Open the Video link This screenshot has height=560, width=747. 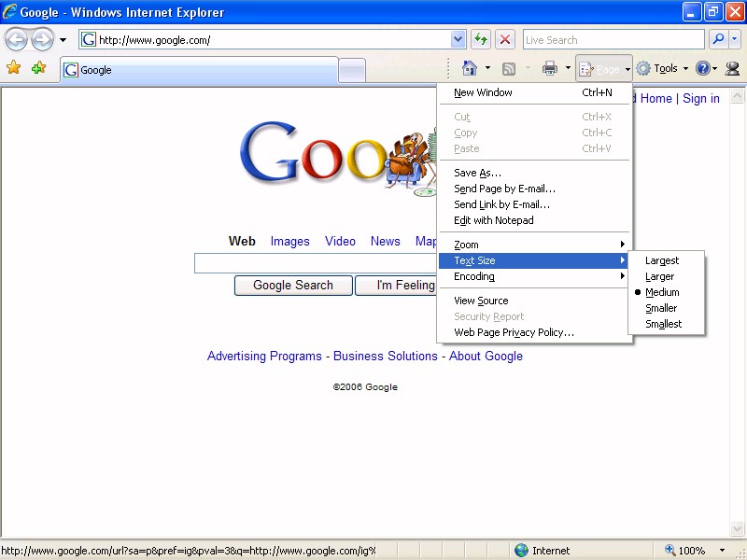(340, 242)
